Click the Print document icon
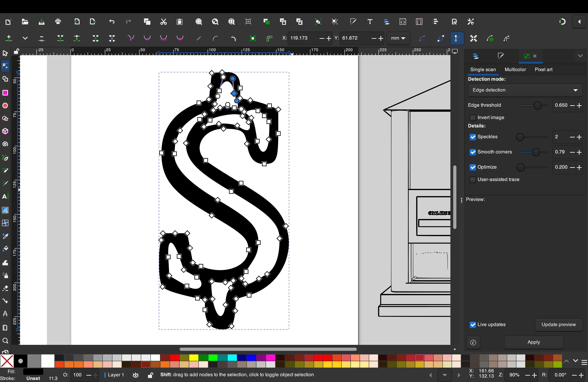Image resolution: width=588 pixels, height=382 pixels. [58, 22]
